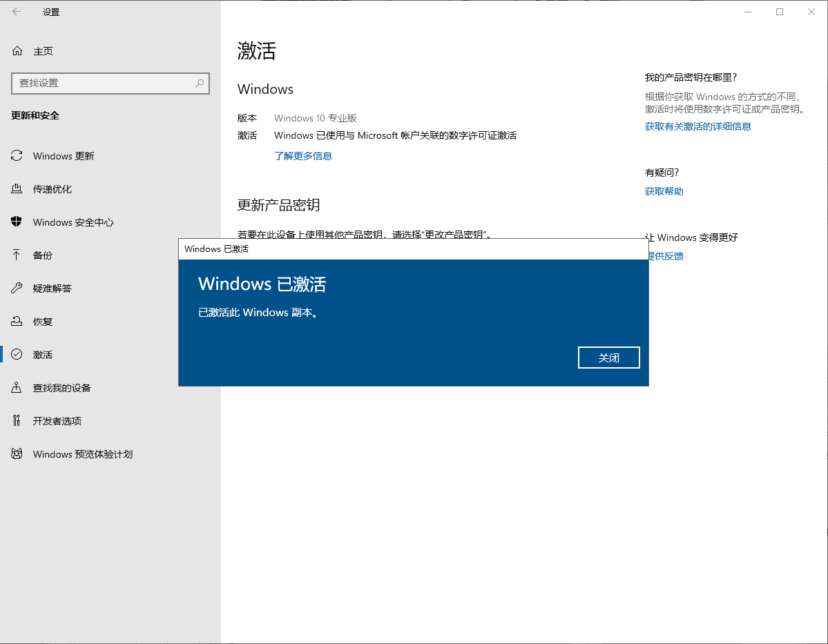This screenshot has height=644, width=828.
Task: Click the 恢复 recovery icon
Action: [17, 321]
